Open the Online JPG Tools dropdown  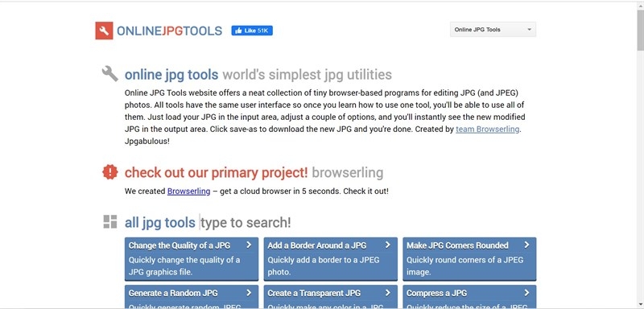(x=493, y=30)
